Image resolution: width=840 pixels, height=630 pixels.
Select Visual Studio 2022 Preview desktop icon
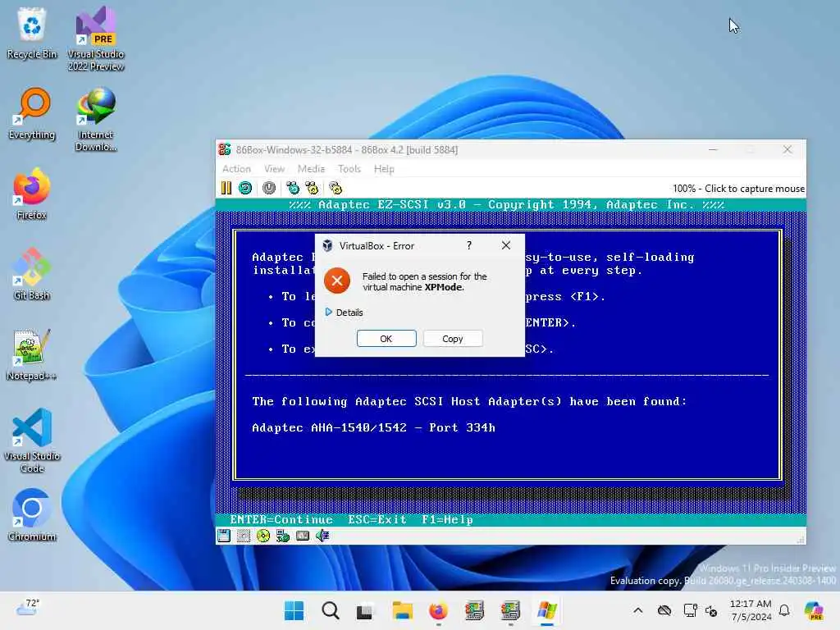pyautogui.click(x=96, y=39)
